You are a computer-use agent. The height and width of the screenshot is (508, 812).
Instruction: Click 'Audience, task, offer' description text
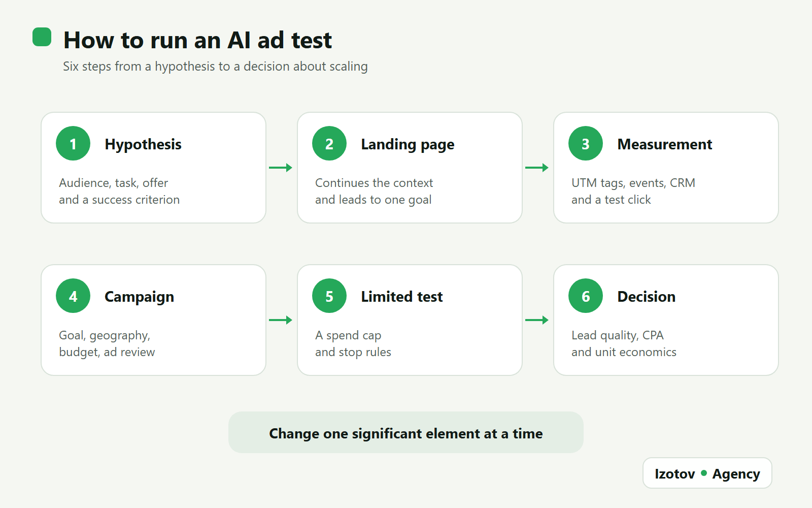click(113, 183)
